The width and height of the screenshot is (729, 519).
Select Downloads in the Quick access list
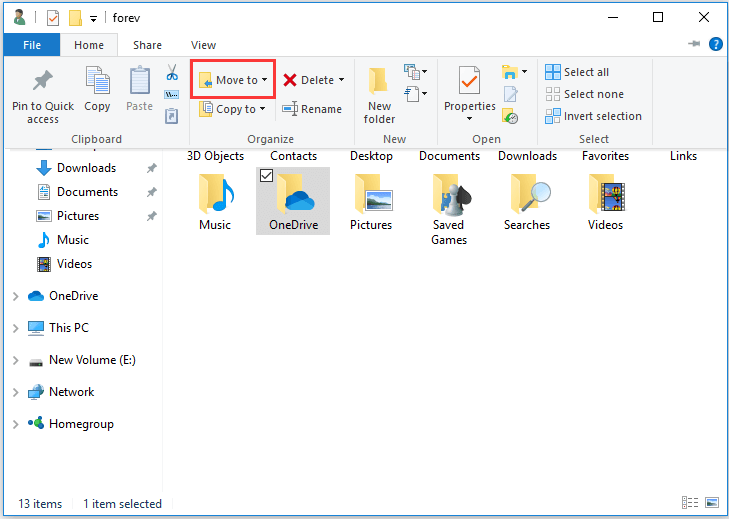click(86, 168)
